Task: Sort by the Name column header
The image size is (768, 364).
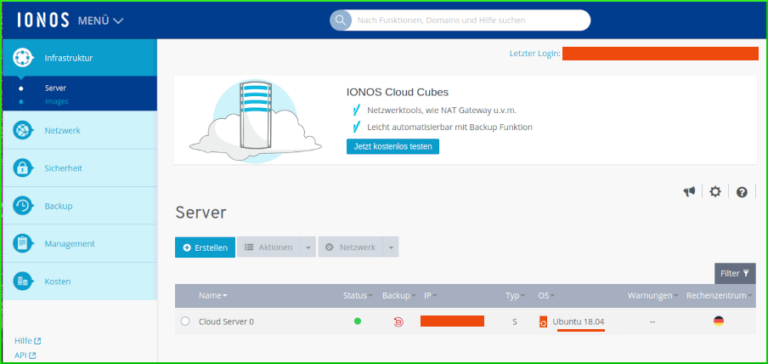Action: [x=213, y=296]
